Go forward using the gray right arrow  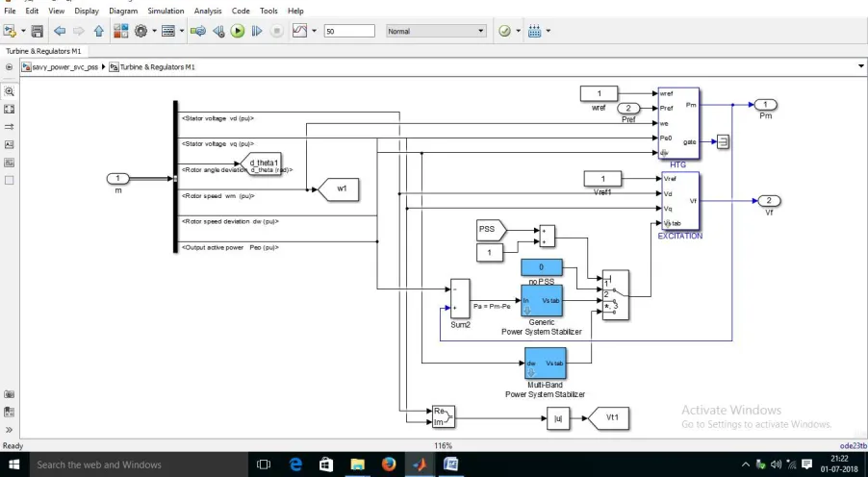(x=79, y=31)
